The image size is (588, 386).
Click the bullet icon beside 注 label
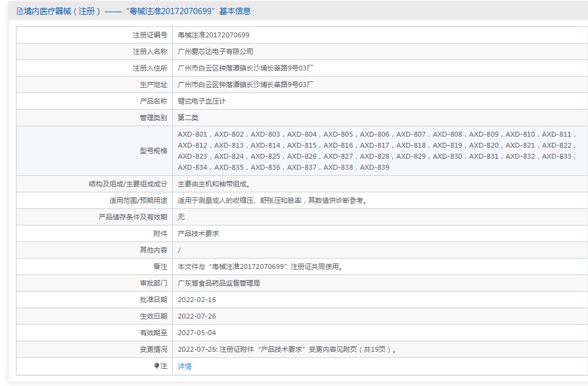pos(157,366)
